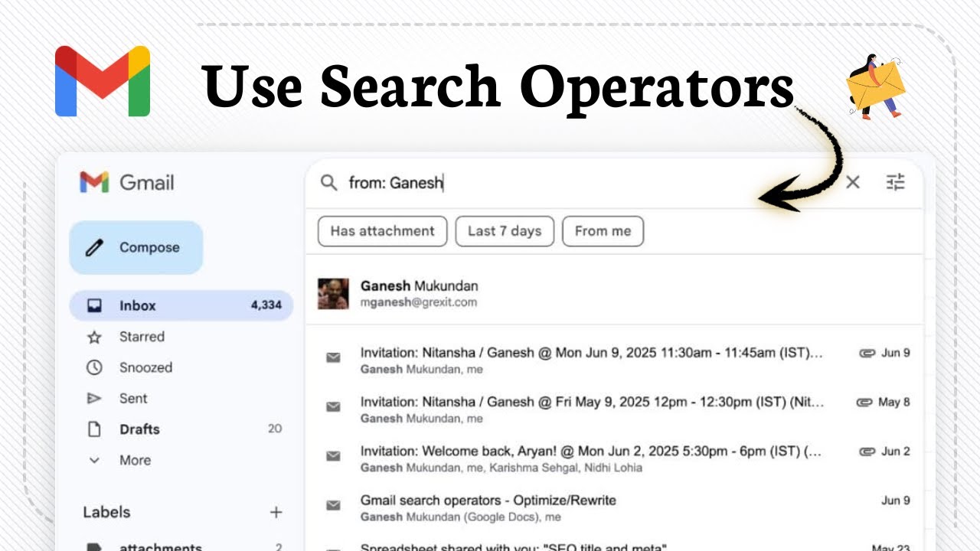Click the Inbox unread count 4,334
Image resolution: width=980 pixels, height=551 pixels.
pyautogui.click(x=266, y=305)
